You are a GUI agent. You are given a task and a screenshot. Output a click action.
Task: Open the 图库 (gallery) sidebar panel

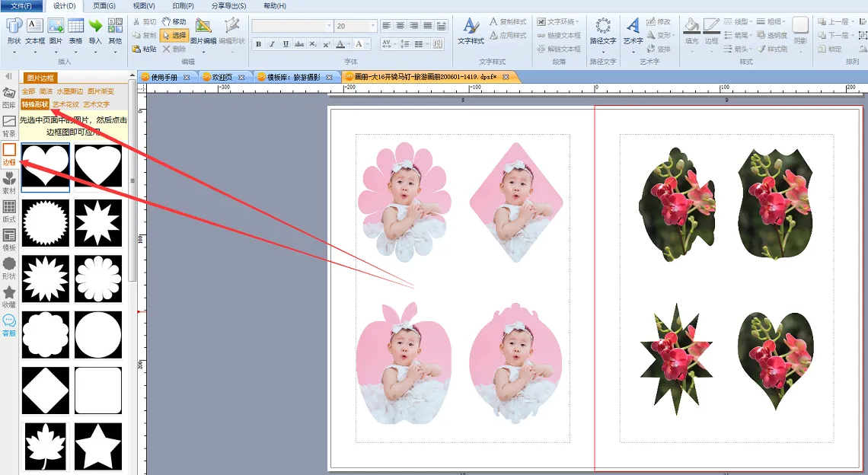9,97
